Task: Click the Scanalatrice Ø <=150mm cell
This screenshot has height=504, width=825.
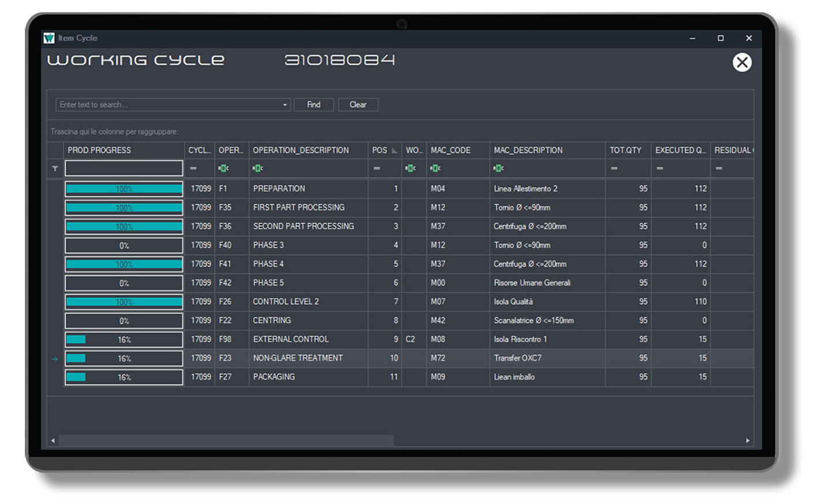Action: tap(547, 320)
